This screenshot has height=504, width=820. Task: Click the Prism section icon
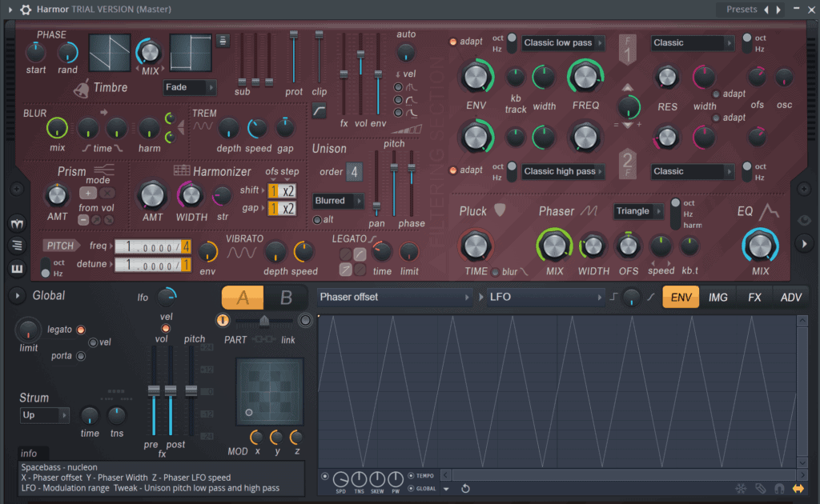point(104,170)
